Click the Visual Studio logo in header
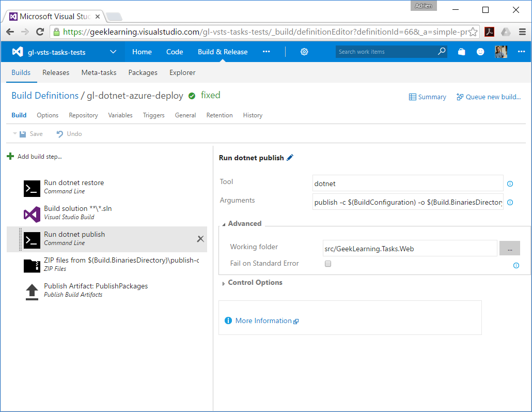The image size is (532, 412). click(x=18, y=52)
